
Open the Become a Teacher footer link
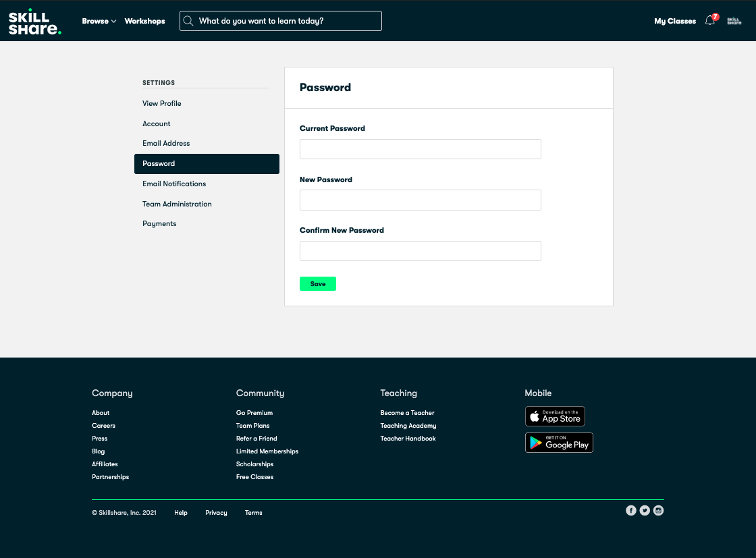(x=407, y=413)
